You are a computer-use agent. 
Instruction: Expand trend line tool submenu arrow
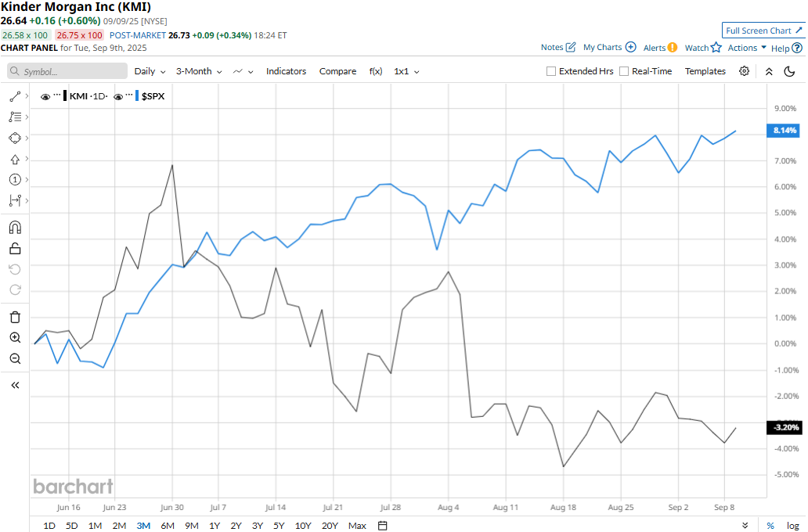(27, 96)
